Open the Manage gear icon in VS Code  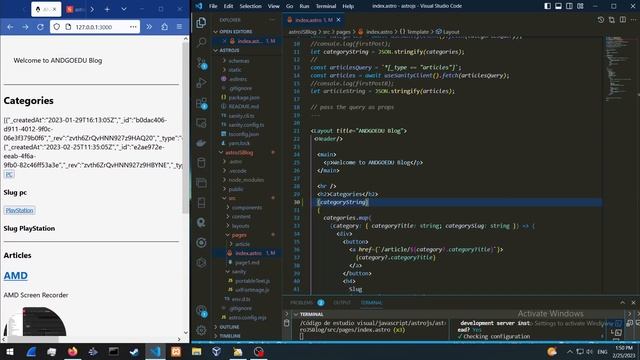[x=201, y=330]
